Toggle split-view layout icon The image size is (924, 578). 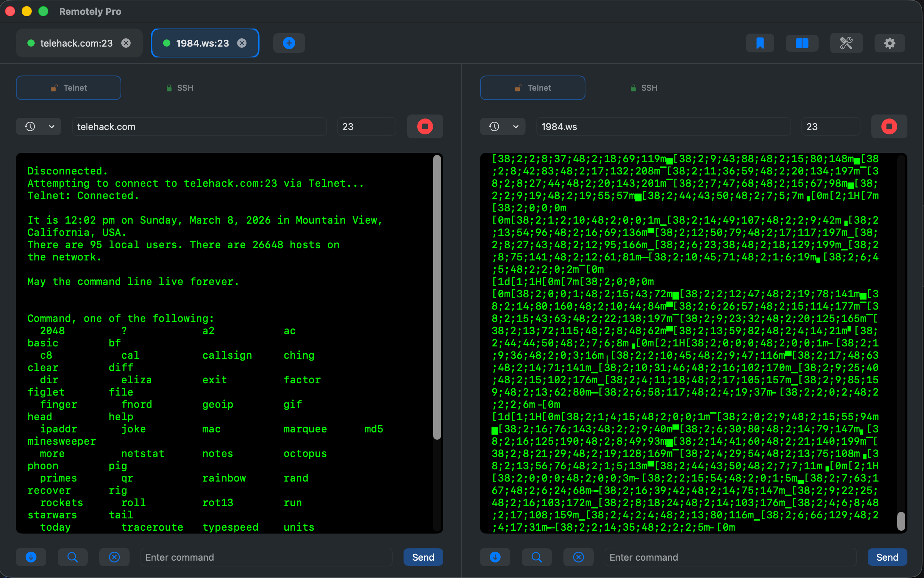point(802,43)
